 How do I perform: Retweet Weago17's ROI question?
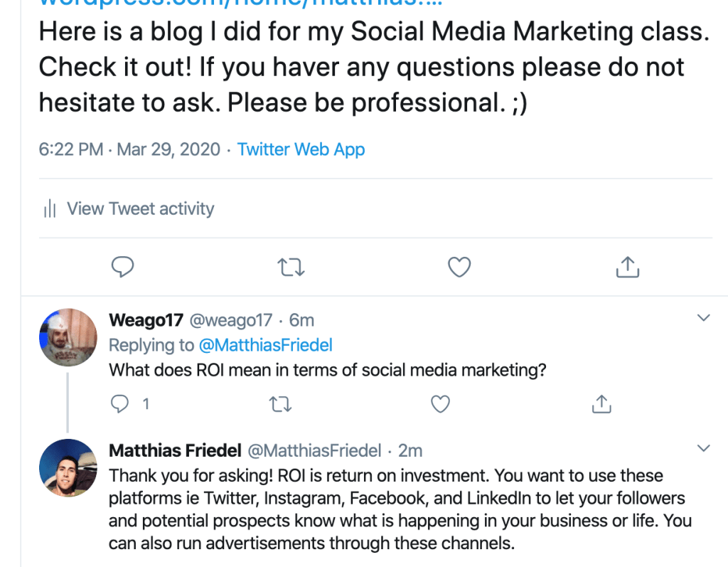(280, 404)
